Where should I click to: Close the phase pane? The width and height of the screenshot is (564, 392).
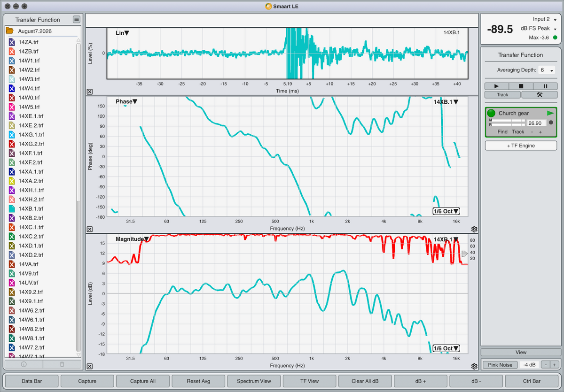[x=90, y=229]
